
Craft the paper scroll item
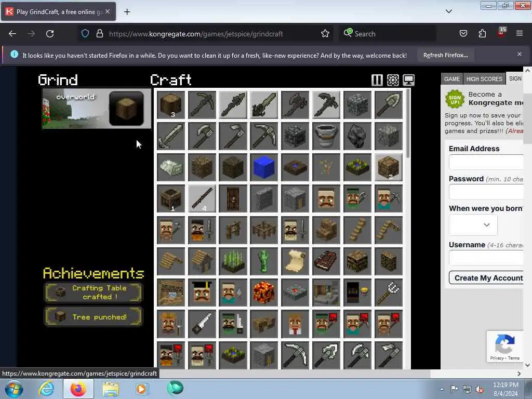pos(295,261)
